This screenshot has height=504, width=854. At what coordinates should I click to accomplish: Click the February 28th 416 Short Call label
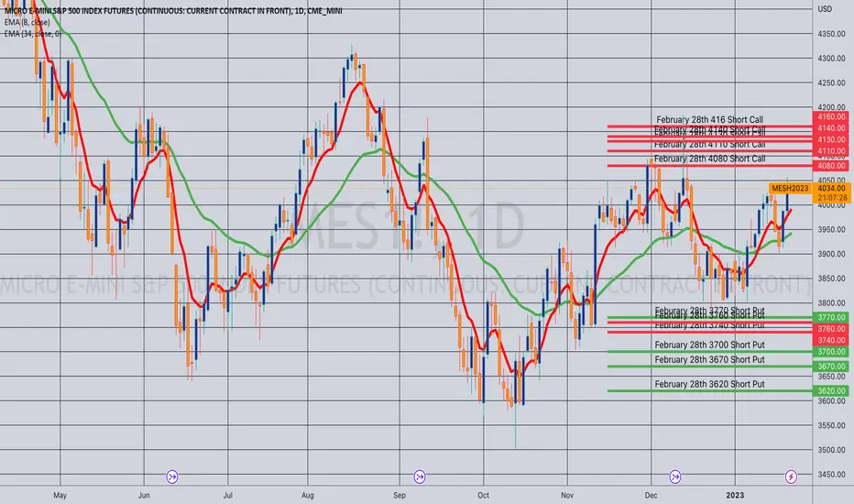[x=709, y=120]
